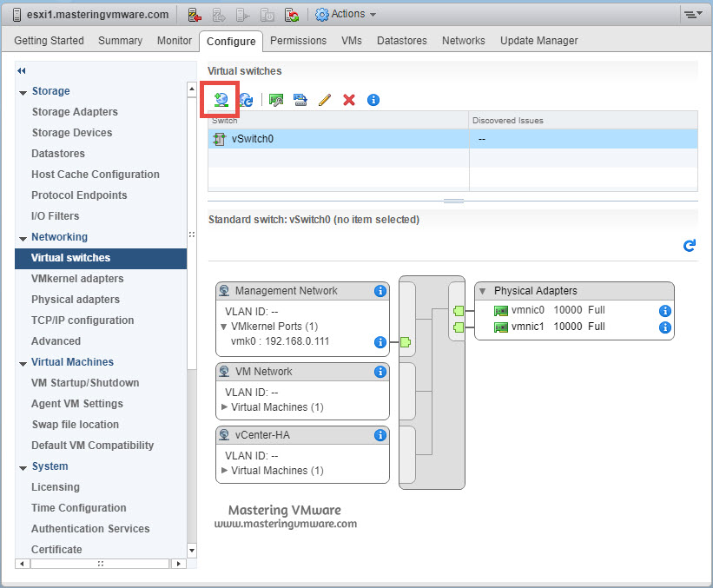Screen dimensions: 713x588
Task: Switch to the Networks tab
Action: 464,41
